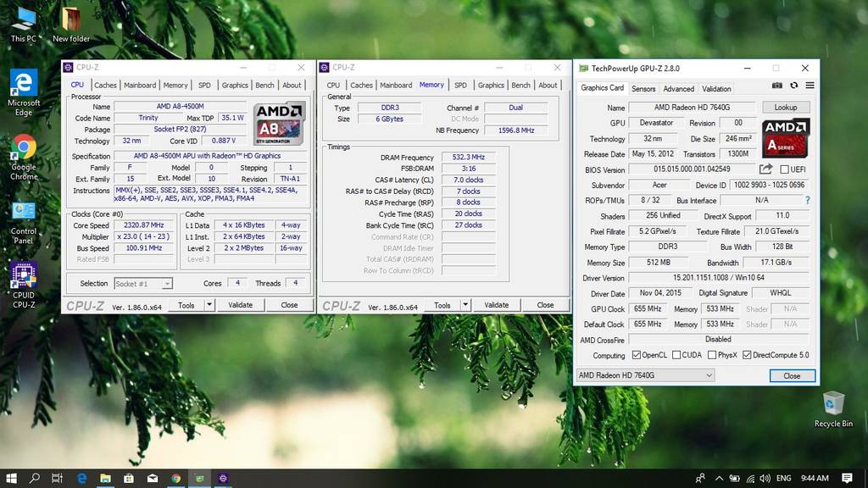The height and width of the screenshot is (488, 868).
Task: Open Control Panel desktop shortcut
Action: tap(24, 222)
